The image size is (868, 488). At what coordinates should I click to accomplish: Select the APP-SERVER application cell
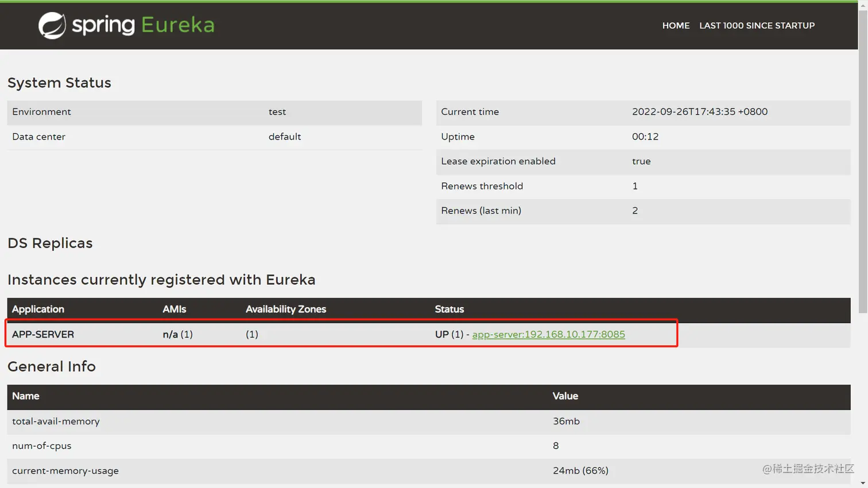click(x=43, y=334)
